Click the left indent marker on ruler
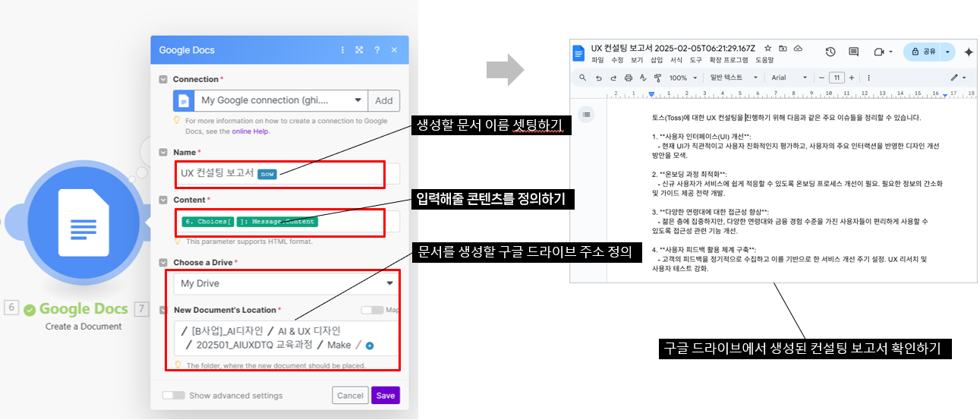This screenshot has width=980, height=420. [x=651, y=94]
